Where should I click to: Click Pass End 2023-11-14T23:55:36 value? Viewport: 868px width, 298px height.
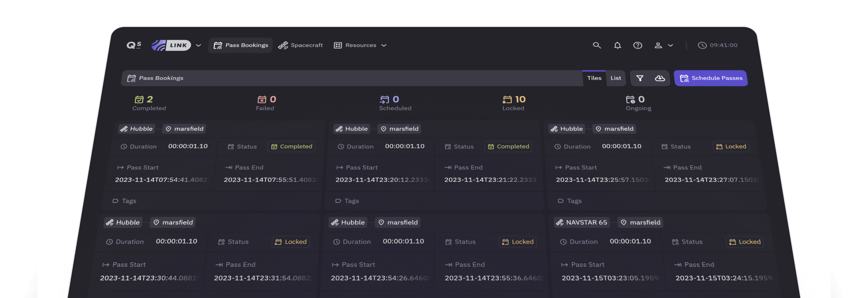494,278
